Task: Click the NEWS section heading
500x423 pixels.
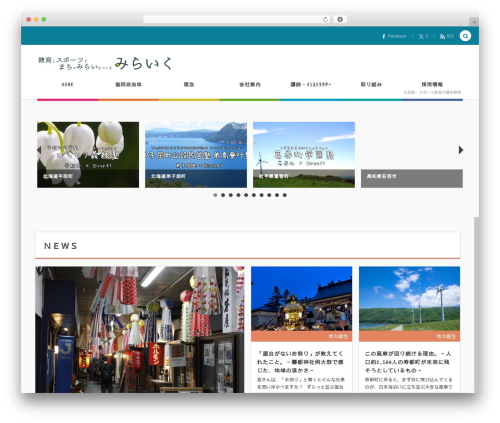Action: [x=61, y=246]
